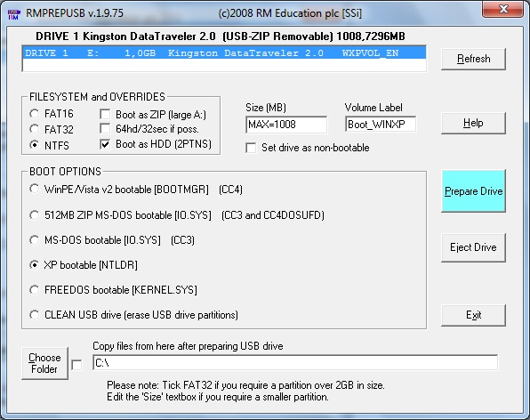
Task: Click the 'Volume Label' caption
Action: 373,108
